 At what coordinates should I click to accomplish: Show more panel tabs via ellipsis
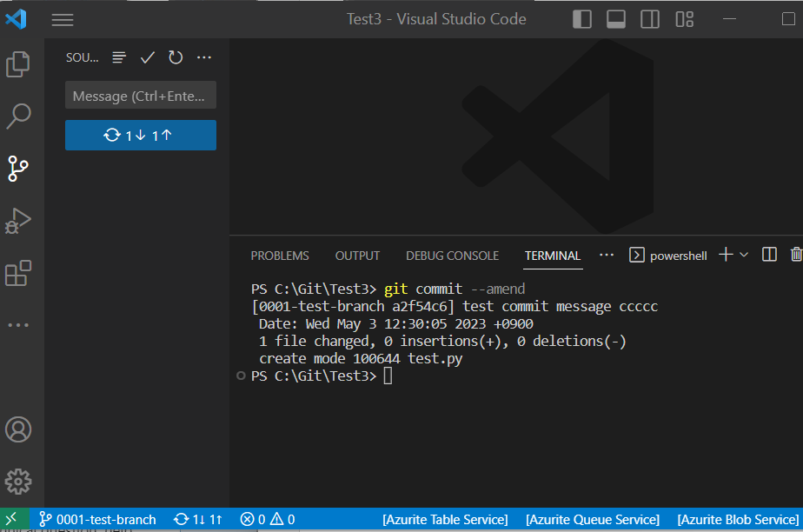click(607, 255)
